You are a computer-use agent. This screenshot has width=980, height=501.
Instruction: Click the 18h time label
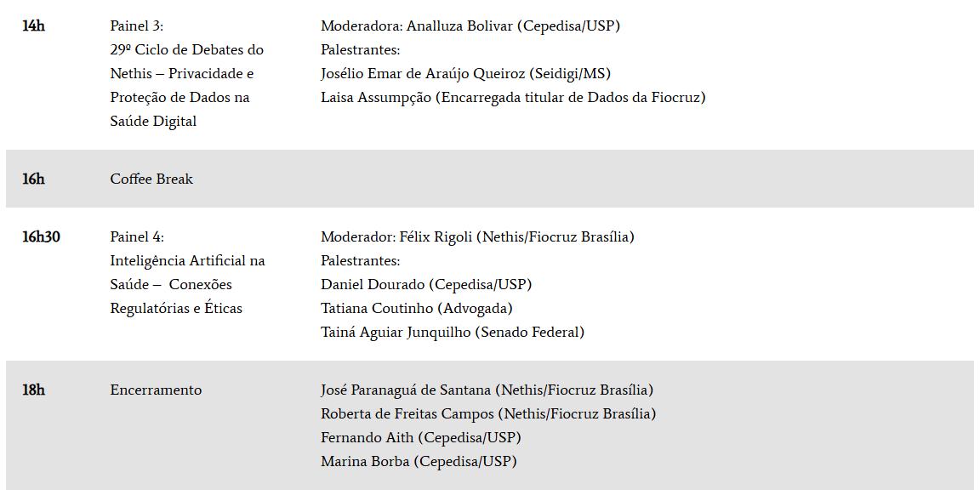pos(33,390)
